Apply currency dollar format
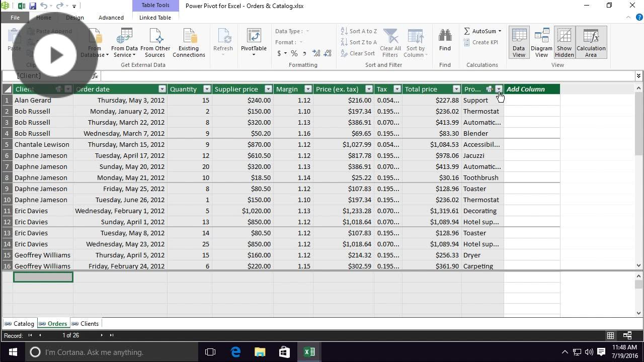 [x=279, y=53]
